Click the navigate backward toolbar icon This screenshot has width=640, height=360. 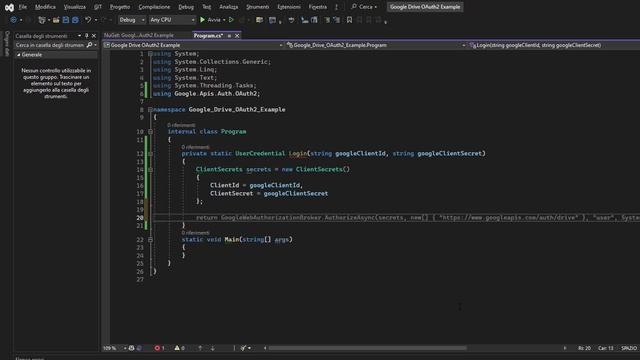pos(13,20)
